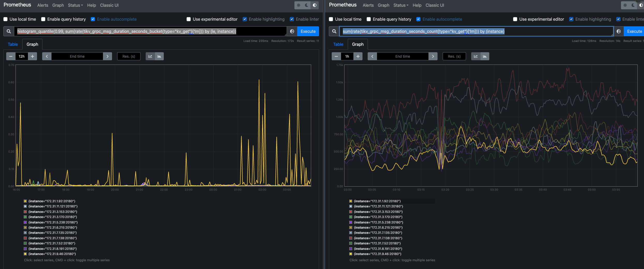Expand the Status menu in right navbar
This screenshot has height=269, width=644.
pos(401,5)
